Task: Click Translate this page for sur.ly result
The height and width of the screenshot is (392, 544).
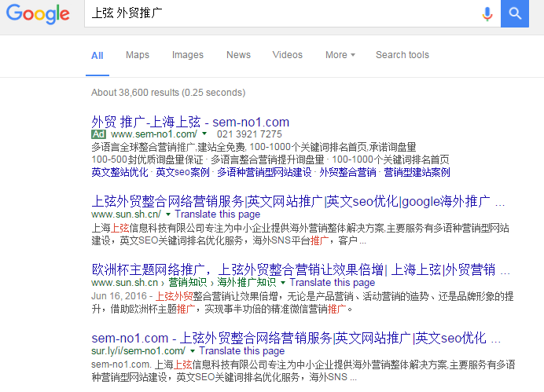Action: (242, 350)
